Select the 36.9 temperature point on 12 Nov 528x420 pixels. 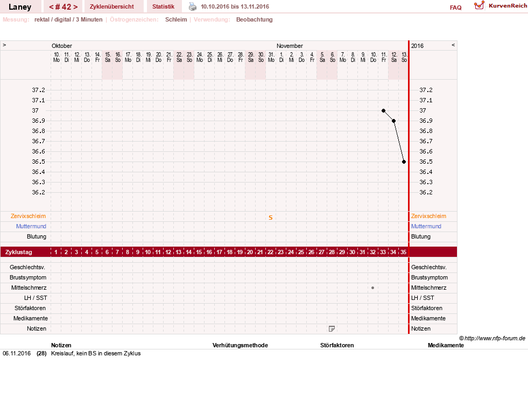(393, 121)
